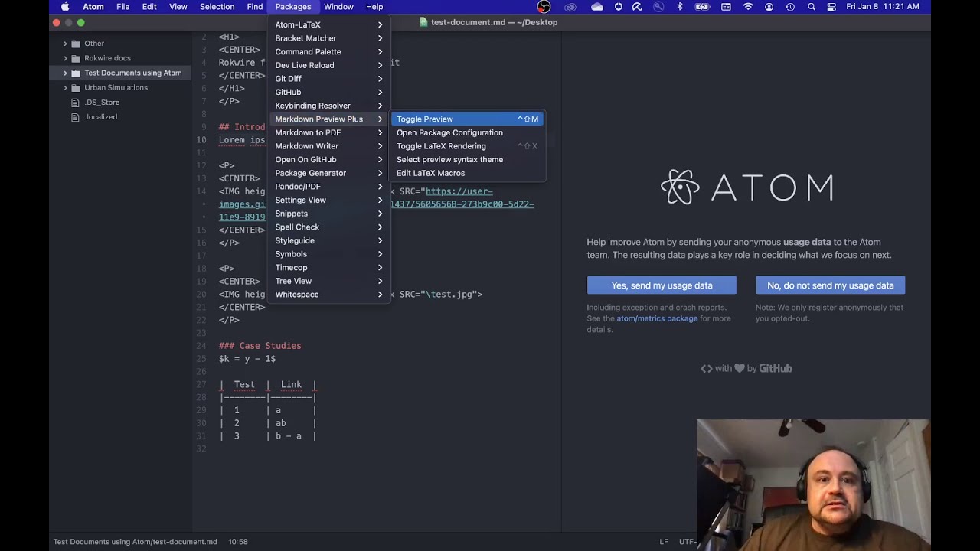Viewport: 980px width, 551px height.
Task: Open the Bluetooth menu bar icon
Action: tap(680, 7)
